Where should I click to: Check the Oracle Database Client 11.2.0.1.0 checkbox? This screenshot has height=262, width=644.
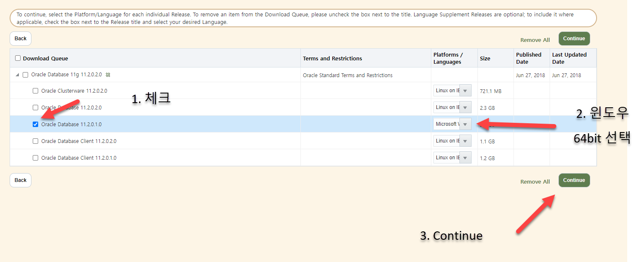(35, 158)
